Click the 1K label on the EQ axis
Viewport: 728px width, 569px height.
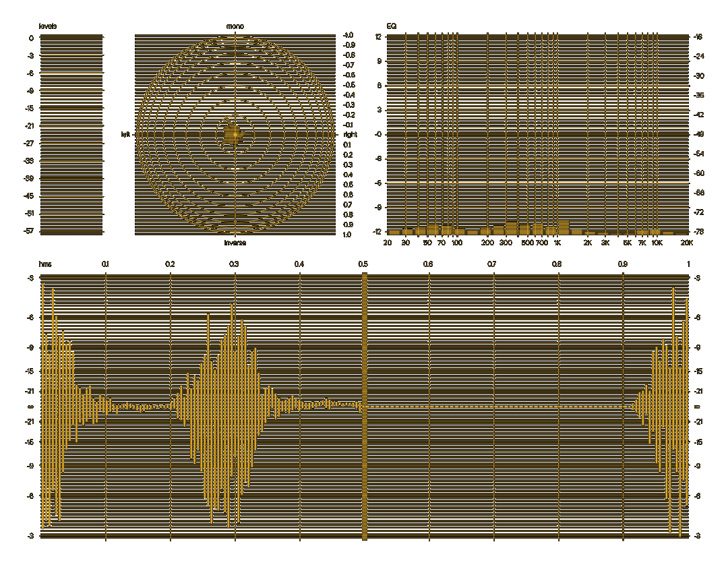pos(557,243)
